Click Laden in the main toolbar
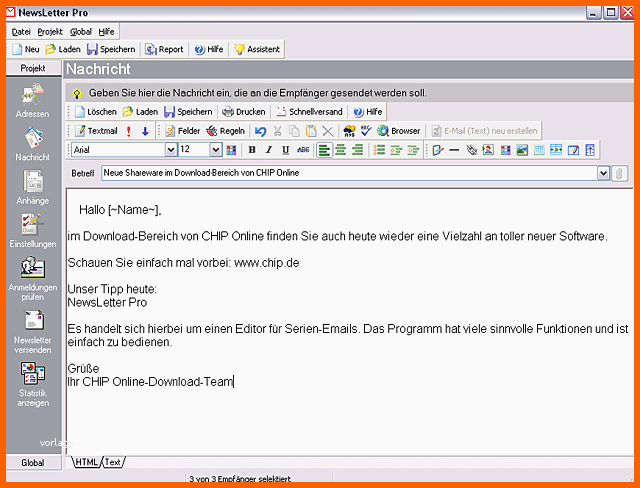Screen dimensions: 640x488 [63, 49]
